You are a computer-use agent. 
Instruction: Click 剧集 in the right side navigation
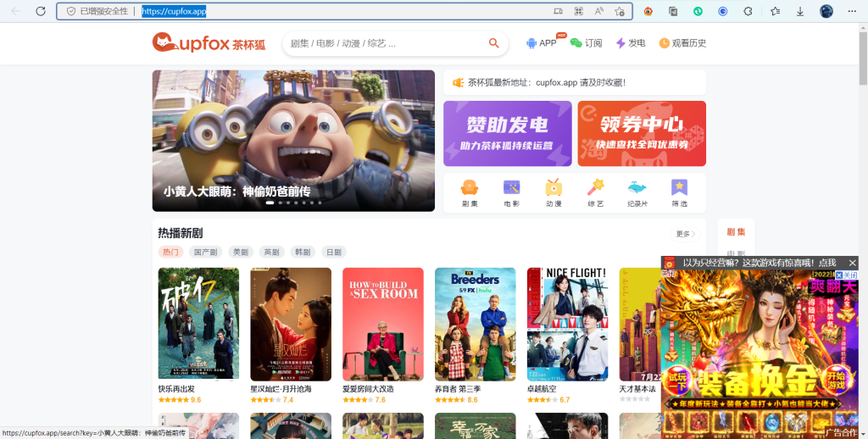[736, 232]
